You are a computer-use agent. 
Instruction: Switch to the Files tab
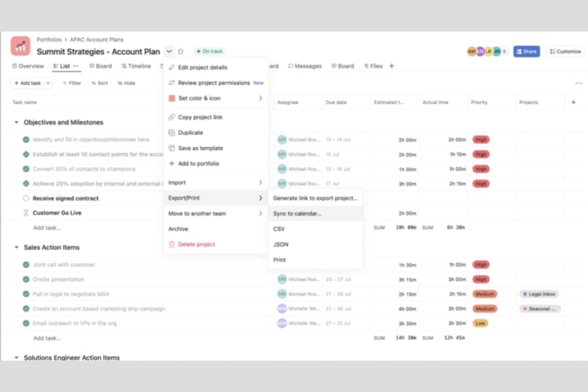(374, 66)
